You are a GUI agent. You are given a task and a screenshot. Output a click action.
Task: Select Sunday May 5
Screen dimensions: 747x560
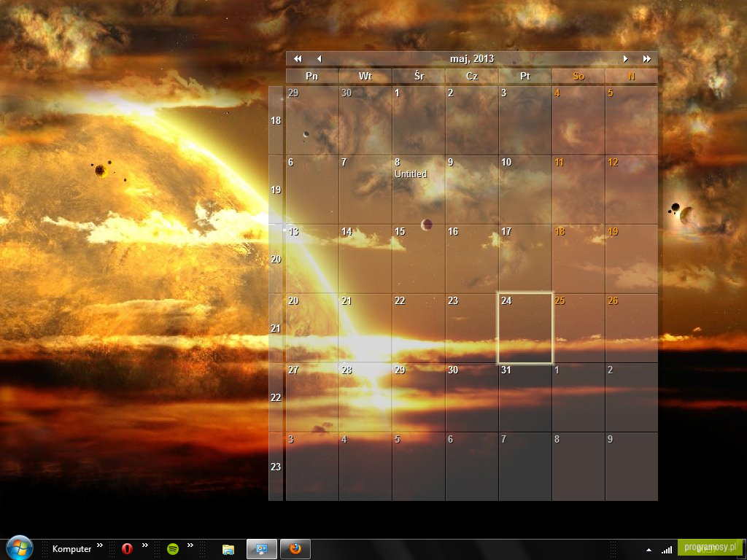tap(631, 120)
